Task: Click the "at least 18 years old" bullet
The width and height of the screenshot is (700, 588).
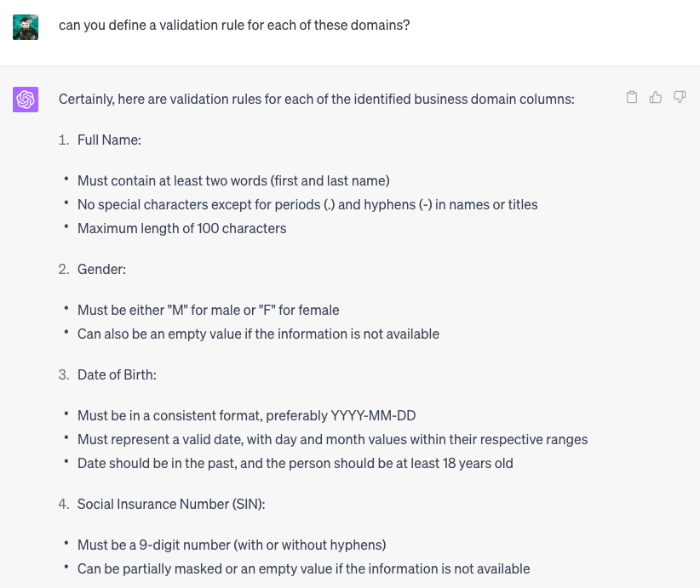Action: point(295,463)
